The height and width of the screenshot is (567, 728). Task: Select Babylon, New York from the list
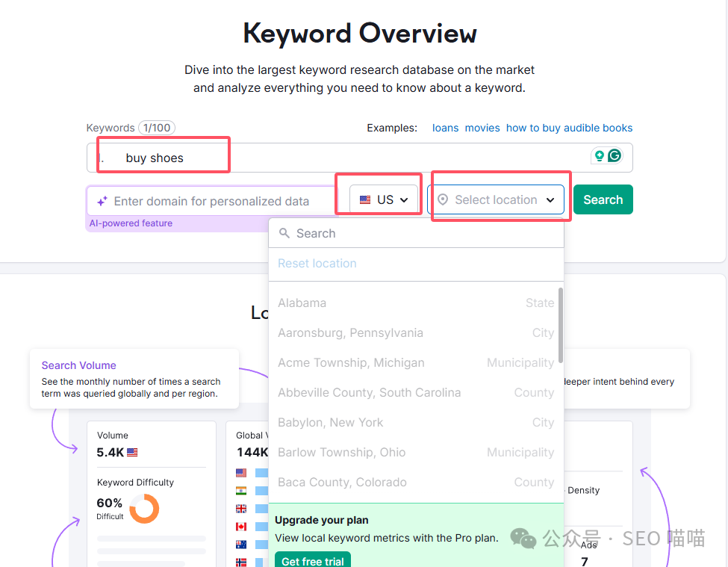[x=416, y=422]
